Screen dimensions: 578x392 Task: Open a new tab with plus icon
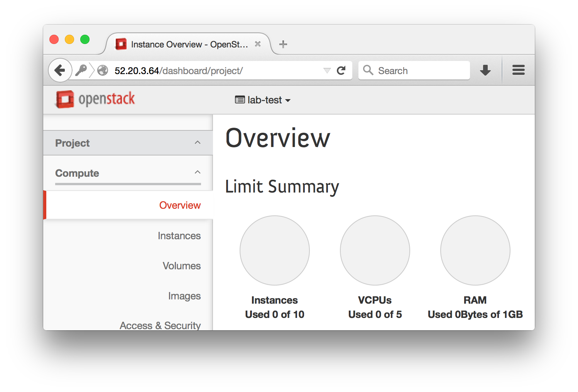(x=283, y=44)
